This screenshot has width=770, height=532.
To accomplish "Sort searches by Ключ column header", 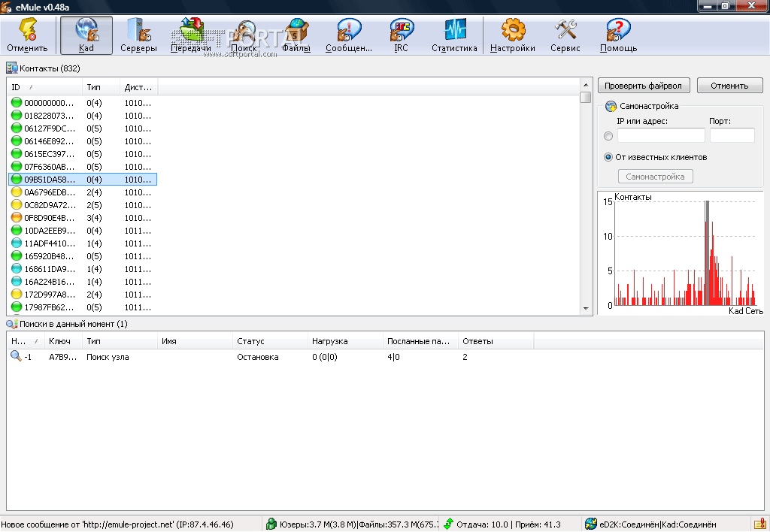I will pyautogui.click(x=63, y=341).
